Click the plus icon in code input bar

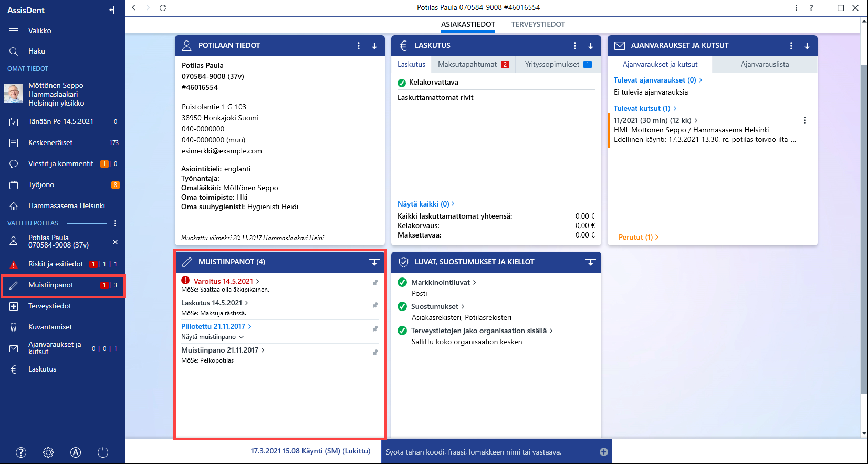pyautogui.click(x=604, y=452)
